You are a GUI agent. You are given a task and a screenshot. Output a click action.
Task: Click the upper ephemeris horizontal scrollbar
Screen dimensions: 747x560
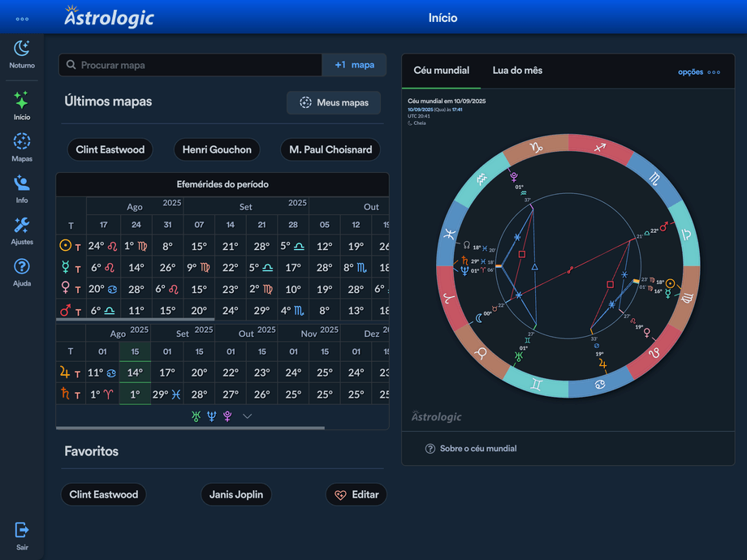coord(136,320)
